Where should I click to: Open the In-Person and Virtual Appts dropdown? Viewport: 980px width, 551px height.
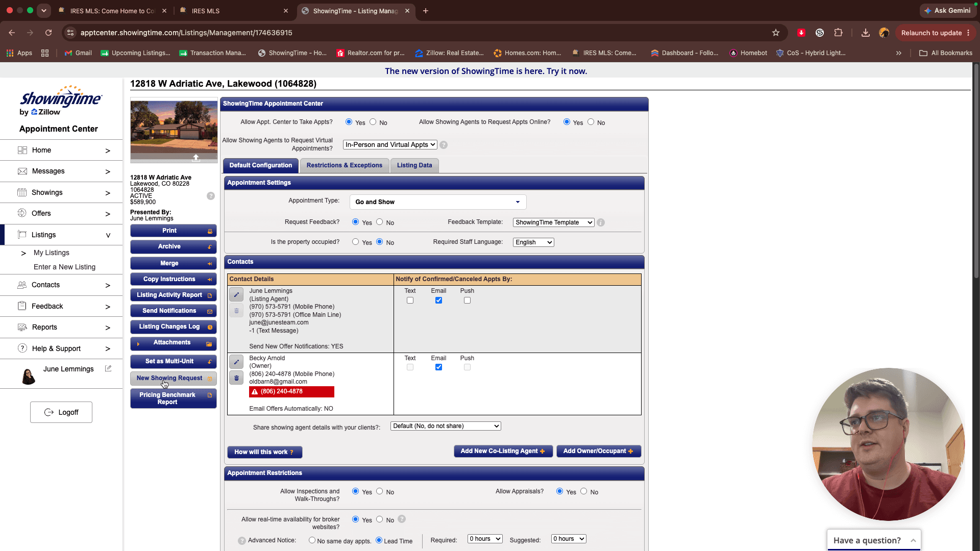[x=390, y=145]
